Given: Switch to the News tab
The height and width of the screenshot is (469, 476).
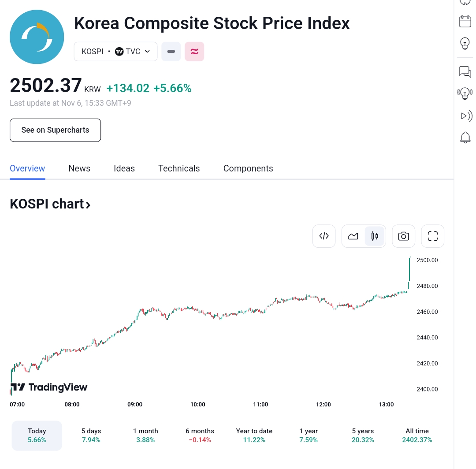Looking at the screenshot, I should pos(79,168).
